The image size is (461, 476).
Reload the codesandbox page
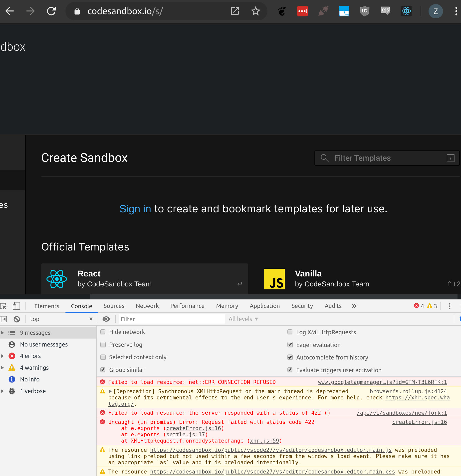(51, 11)
